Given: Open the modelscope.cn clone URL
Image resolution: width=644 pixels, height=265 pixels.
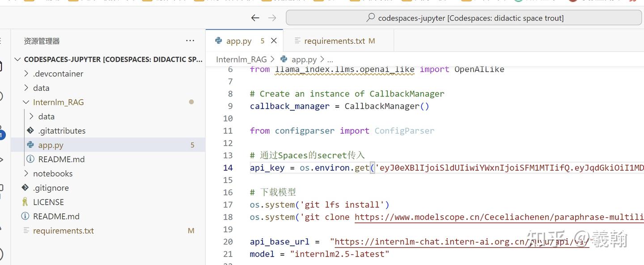Looking at the screenshot, I should (x=470, y=217).
